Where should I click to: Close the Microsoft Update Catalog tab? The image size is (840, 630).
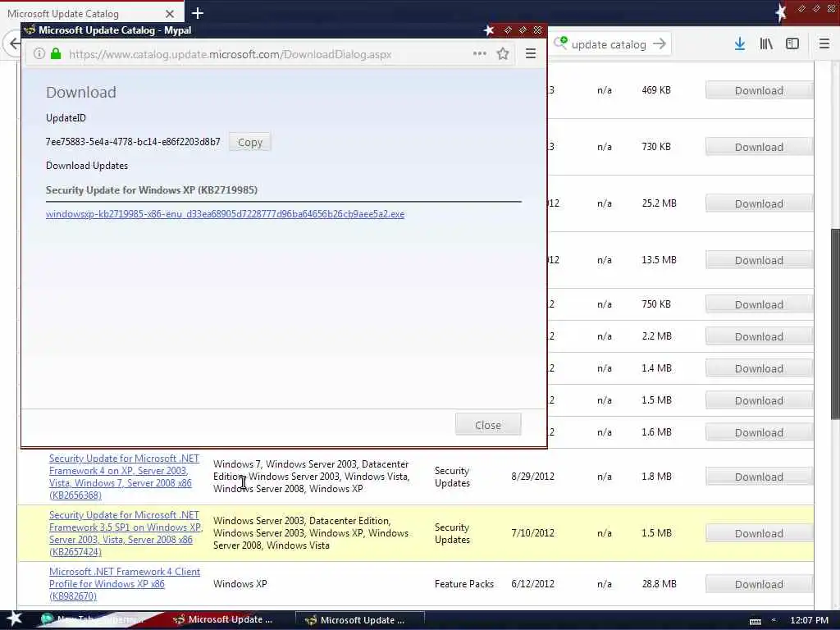click(169, 14)
